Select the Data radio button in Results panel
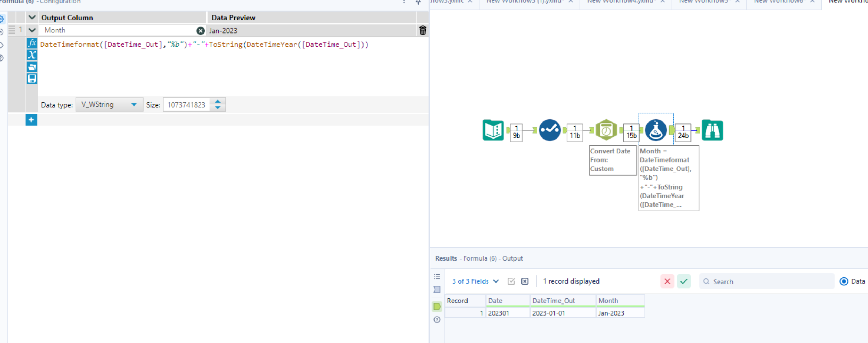The width and height of the screenshot is (868, 343). pos(844,281)
